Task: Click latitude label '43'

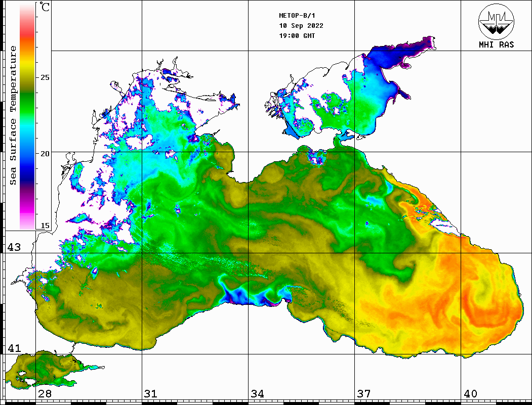Action: [14, 247]
